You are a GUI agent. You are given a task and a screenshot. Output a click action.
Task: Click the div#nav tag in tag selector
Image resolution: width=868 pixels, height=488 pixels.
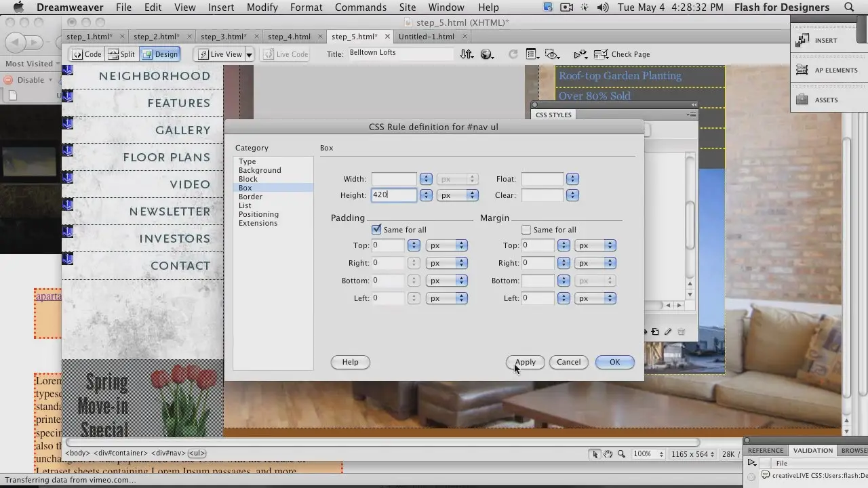(x=168, y=453)
